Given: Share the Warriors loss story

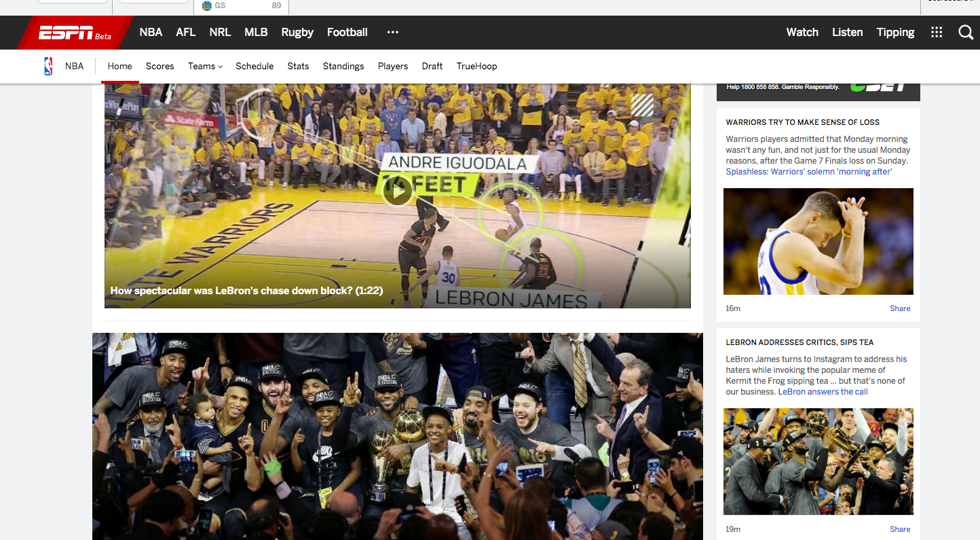Looking at the screenshot, I should pyautogui.click(x=900, y=308).
